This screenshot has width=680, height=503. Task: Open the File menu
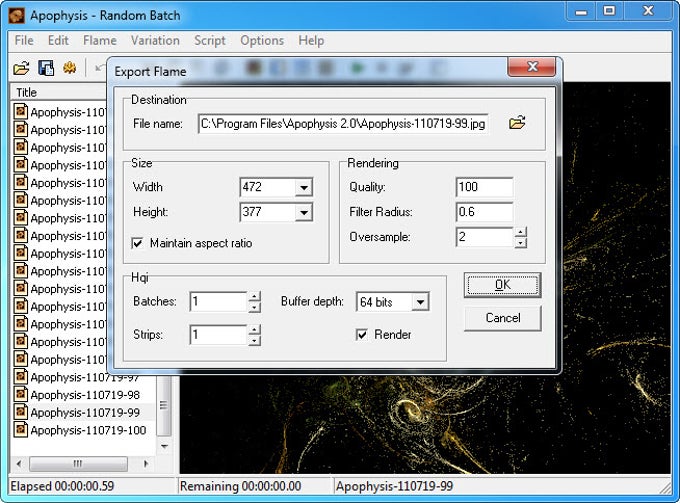point(24,40)
